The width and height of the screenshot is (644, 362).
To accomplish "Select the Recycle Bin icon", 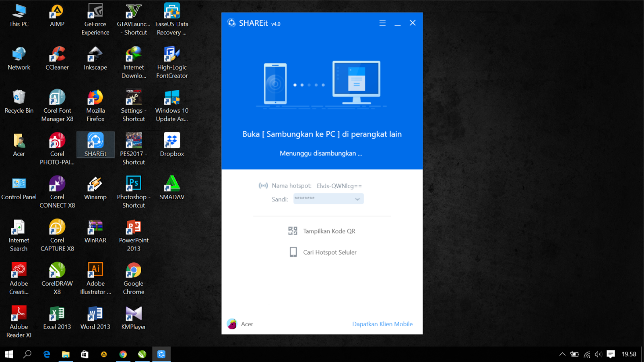I will pos(19,102).
